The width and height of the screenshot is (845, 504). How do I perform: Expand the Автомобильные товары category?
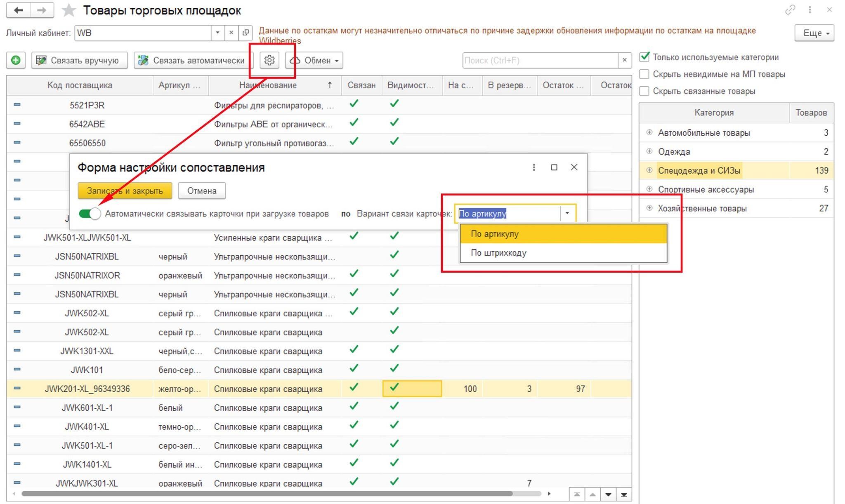click(x=649, y=132)
